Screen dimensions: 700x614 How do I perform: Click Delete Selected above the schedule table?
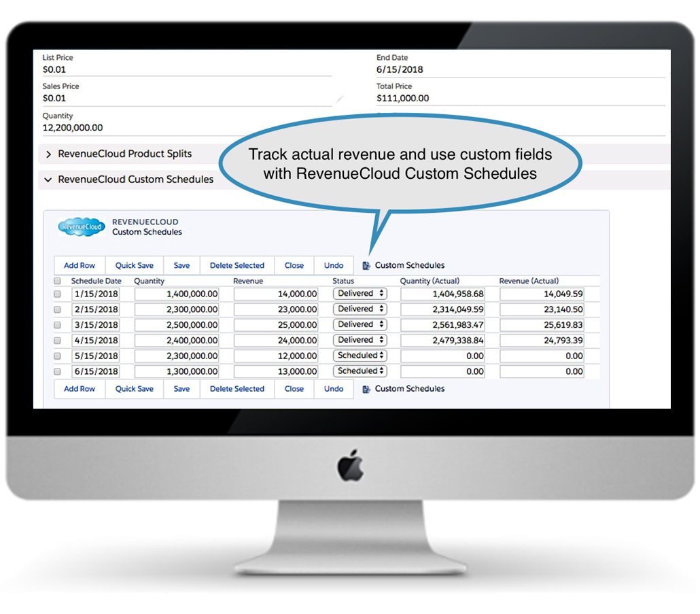tap(237, 265)
